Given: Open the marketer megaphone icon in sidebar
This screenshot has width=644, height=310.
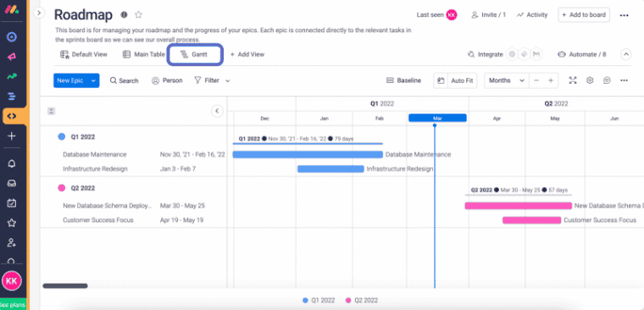Looking at the screenshot, I should click(12, 57).
